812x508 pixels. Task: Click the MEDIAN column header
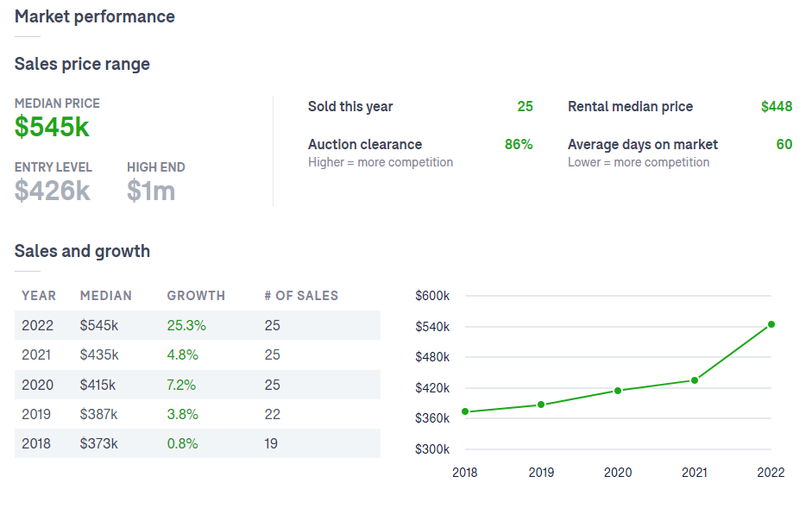tap(105, 296)
